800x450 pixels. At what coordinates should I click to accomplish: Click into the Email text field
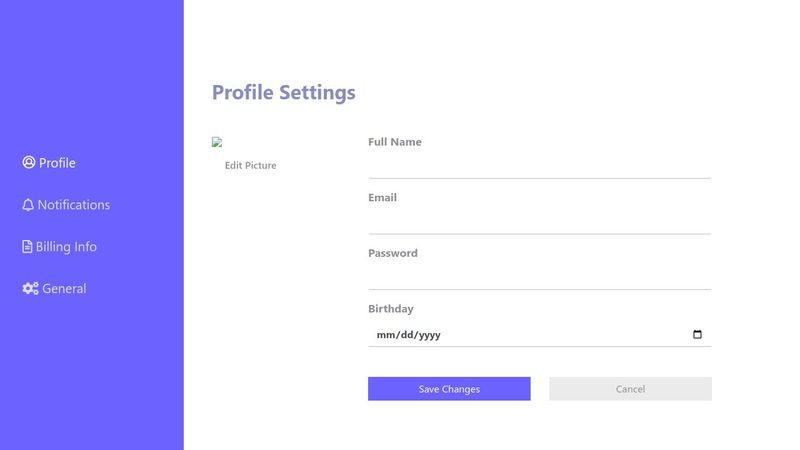(x=539, y=221)
